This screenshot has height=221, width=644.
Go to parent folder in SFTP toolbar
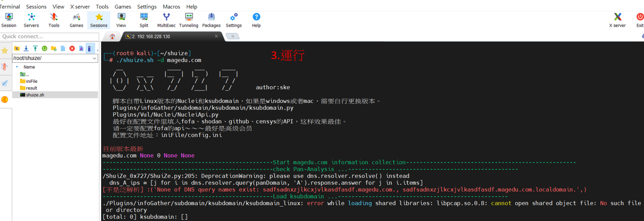(x=17, y=49)
